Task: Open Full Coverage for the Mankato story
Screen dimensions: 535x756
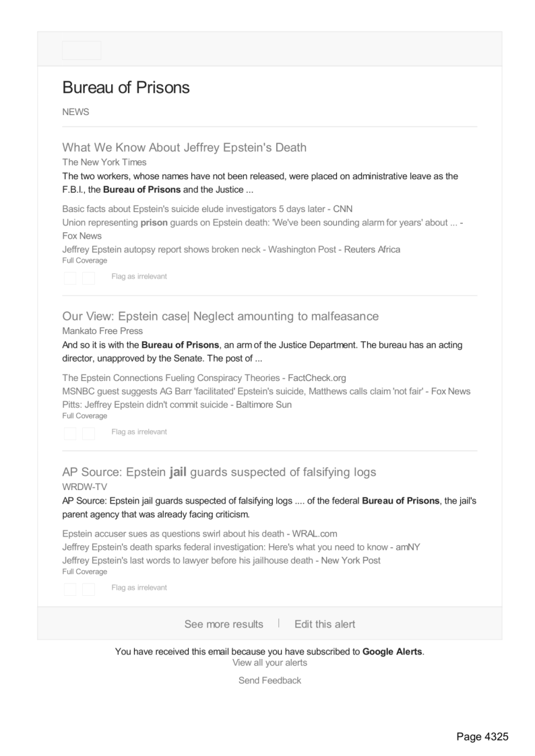Action: click(84, 416)
